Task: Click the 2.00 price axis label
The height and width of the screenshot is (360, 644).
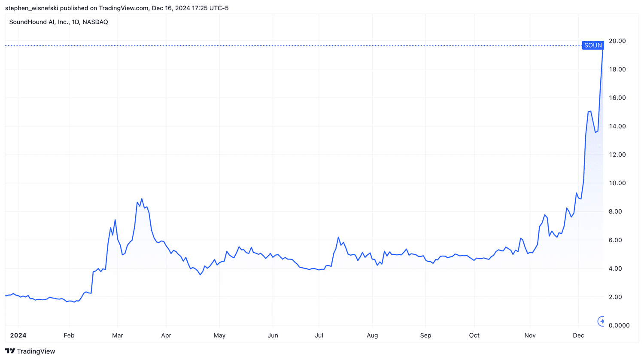Action: click(x=616, y=297)
